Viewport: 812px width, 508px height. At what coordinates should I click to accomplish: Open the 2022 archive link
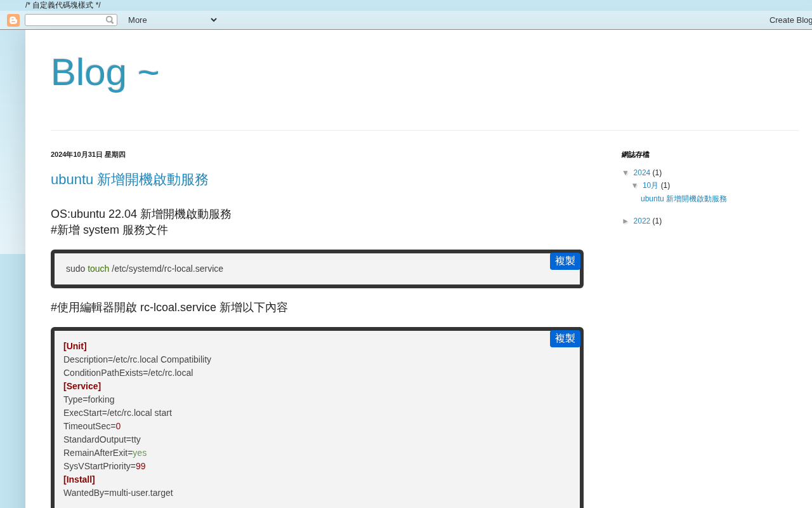point(642,221)
